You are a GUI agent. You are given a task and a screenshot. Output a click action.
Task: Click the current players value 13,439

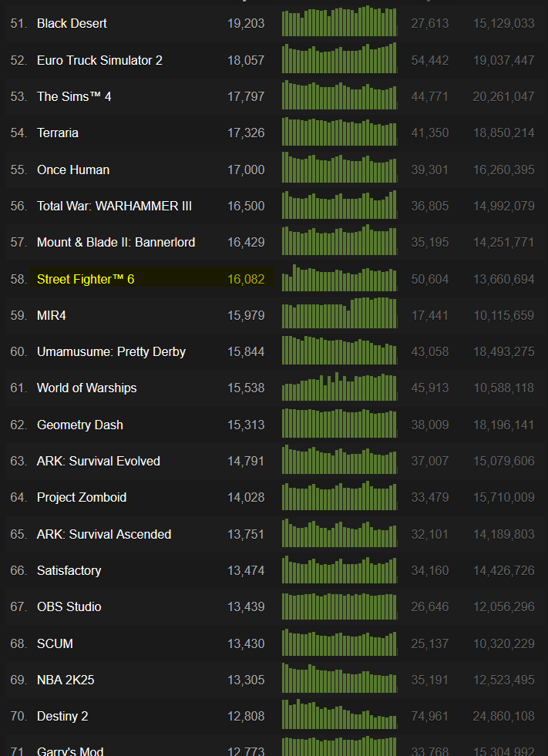click(246, 606)
